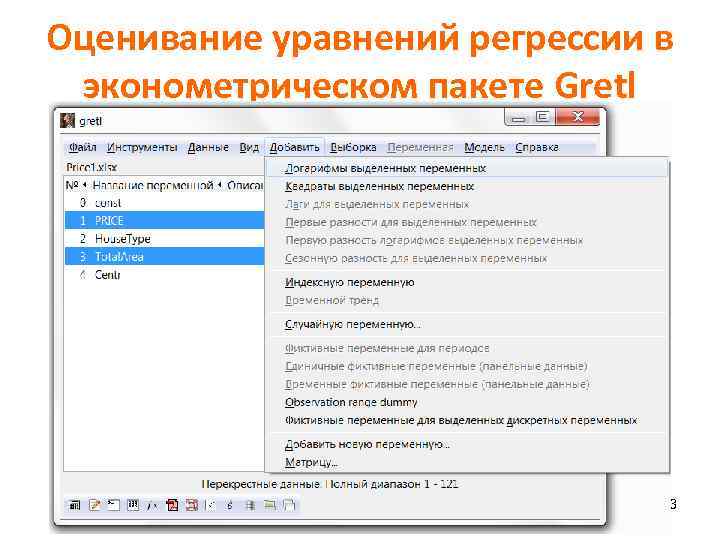Close the open Добавить menu
Screen dimensions: 720x540
pos(294,147)
